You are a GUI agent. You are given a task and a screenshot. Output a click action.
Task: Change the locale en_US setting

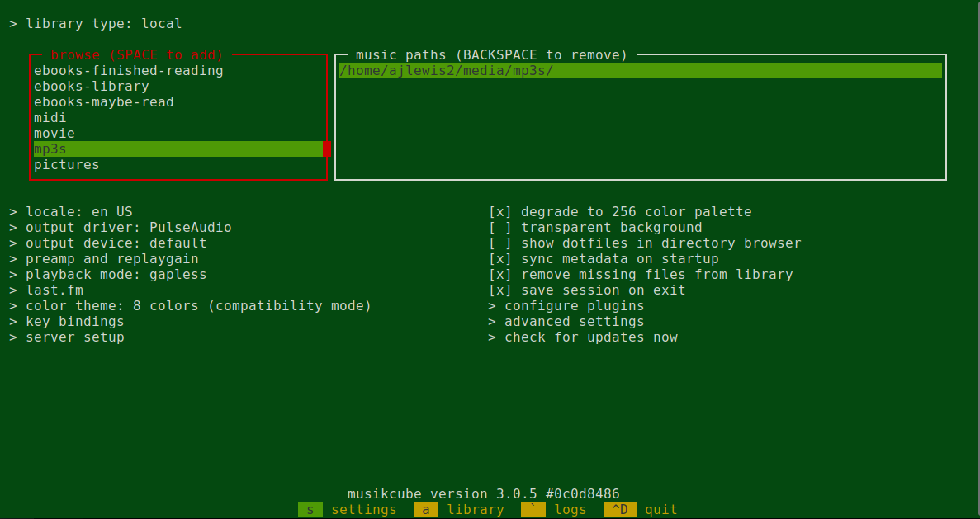point(71,212)
